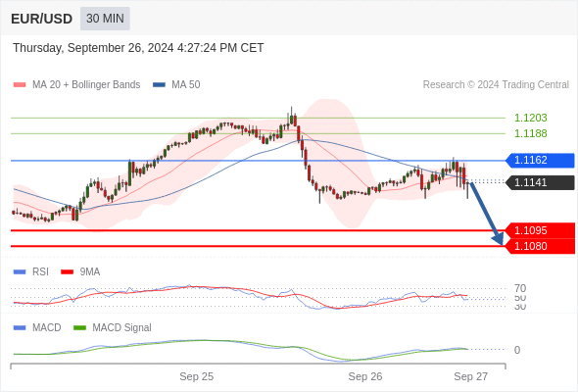The image size is (578, 392).
Task: Click the 9MA legend label
Action: tap(90, 272)
